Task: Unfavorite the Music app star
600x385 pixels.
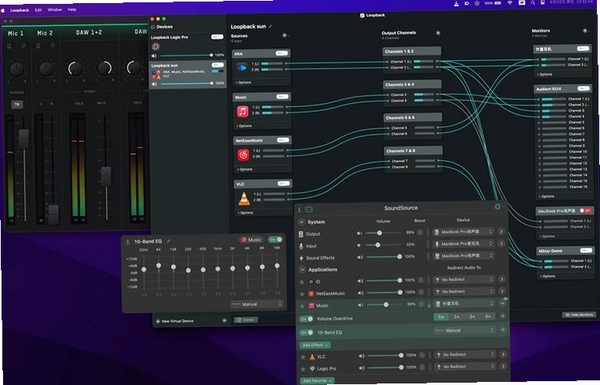Action: click(x=302, y=306)
